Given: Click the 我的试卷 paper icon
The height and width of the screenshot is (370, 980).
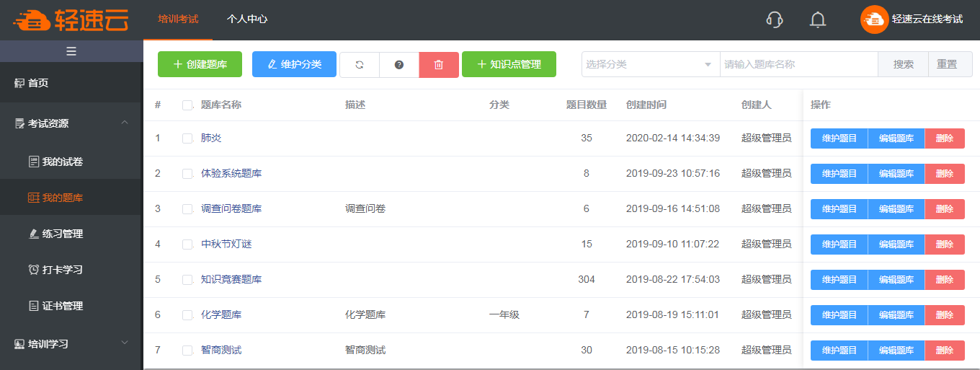Looking at the screenshot, I should pos(34,162).
